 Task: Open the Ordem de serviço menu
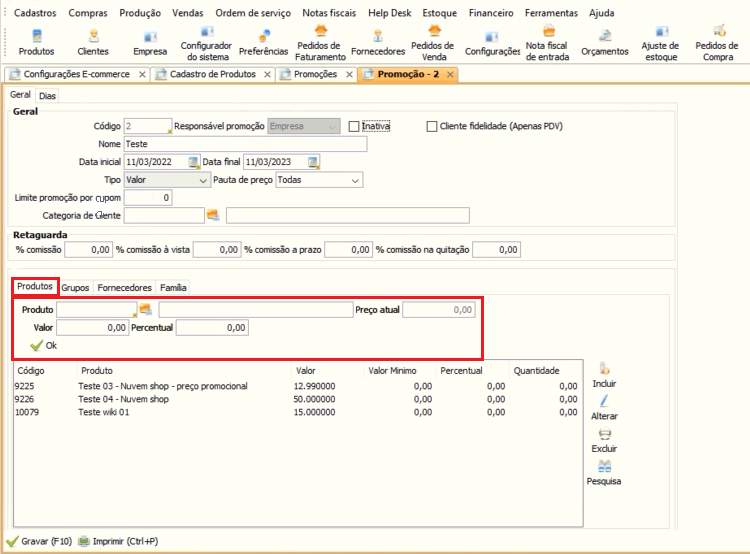(x=253, y=13)
